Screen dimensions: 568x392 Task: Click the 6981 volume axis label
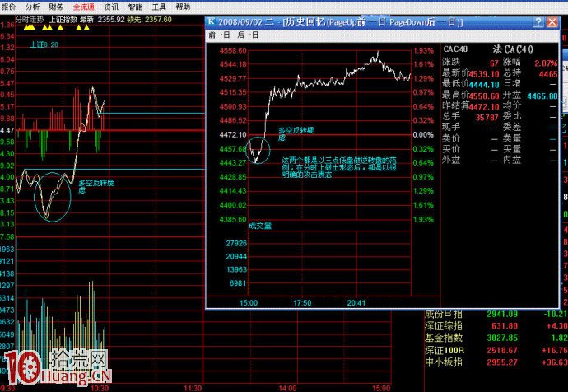click(x=238, y=283)
